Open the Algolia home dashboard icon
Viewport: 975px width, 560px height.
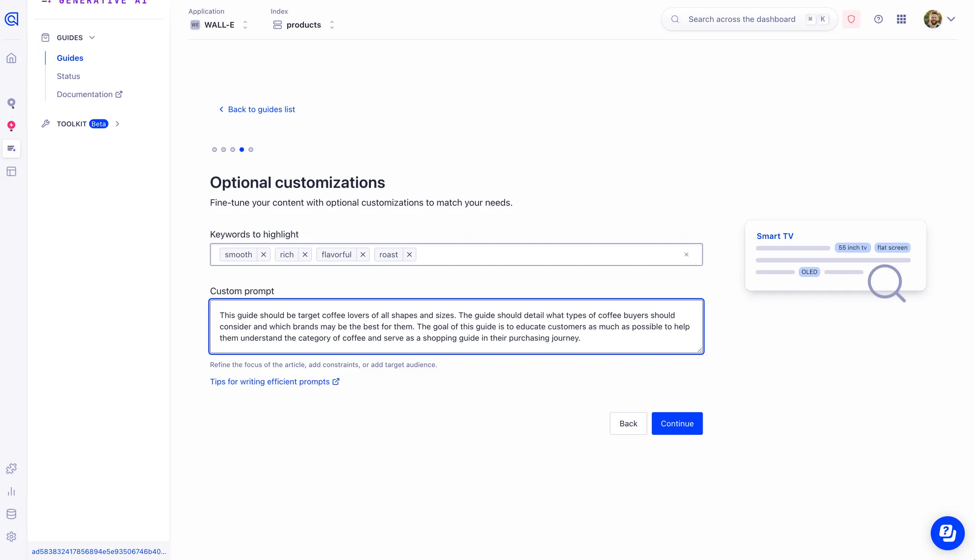tap(11, 58)
